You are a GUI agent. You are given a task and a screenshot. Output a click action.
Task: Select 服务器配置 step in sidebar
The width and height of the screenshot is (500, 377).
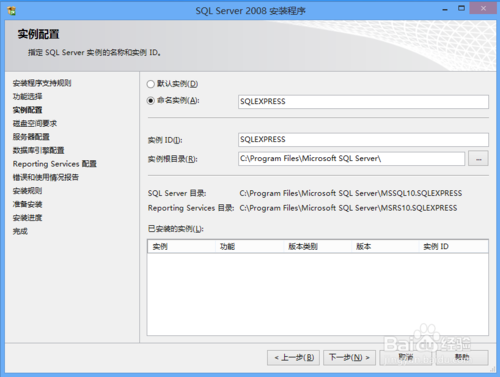click(x=31, y=137)
